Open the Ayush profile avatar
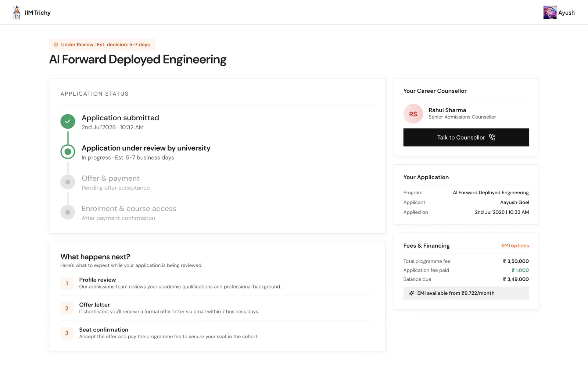Screen dimensions: 588x368 [550, 13]
